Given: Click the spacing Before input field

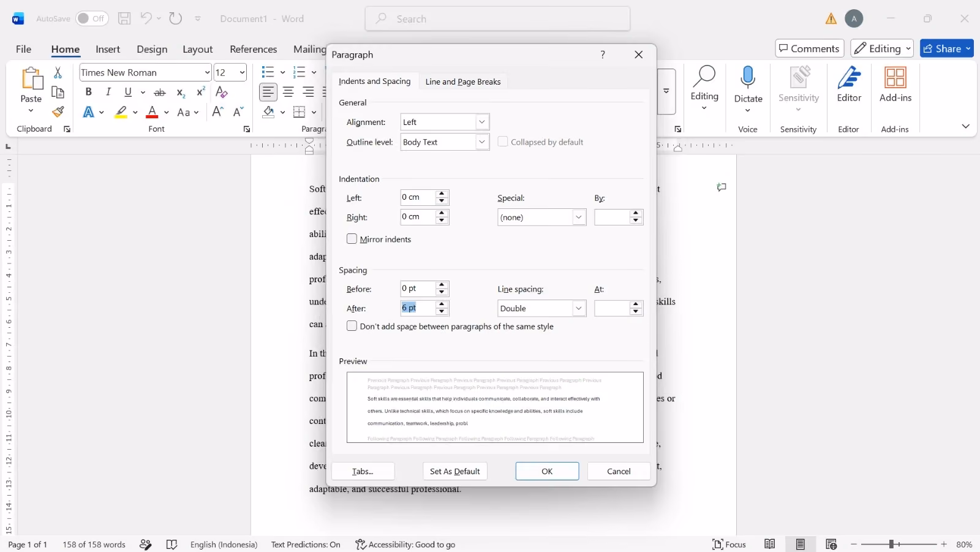Looking at the screenshot, I should [x=418, y=289].
